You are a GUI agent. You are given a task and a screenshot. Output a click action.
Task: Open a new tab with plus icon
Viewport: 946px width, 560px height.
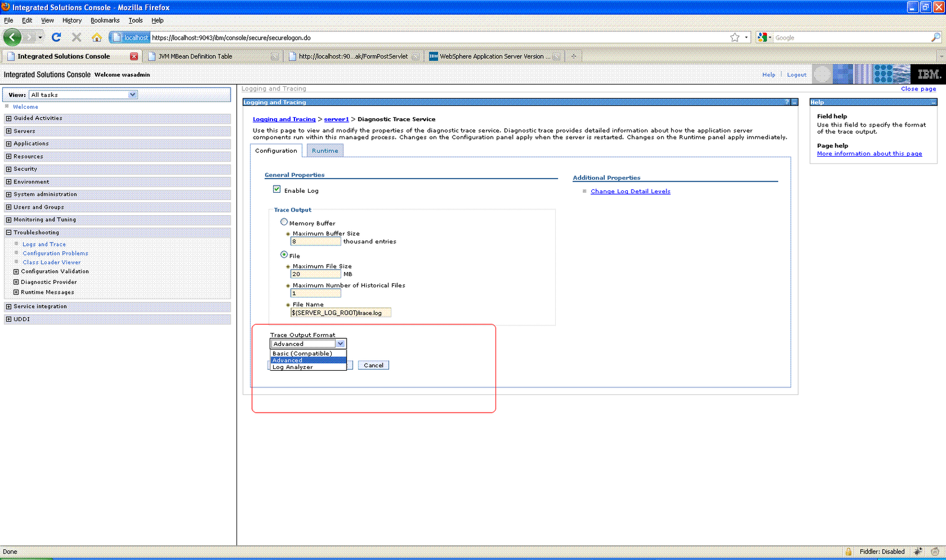tap(574, 56)
